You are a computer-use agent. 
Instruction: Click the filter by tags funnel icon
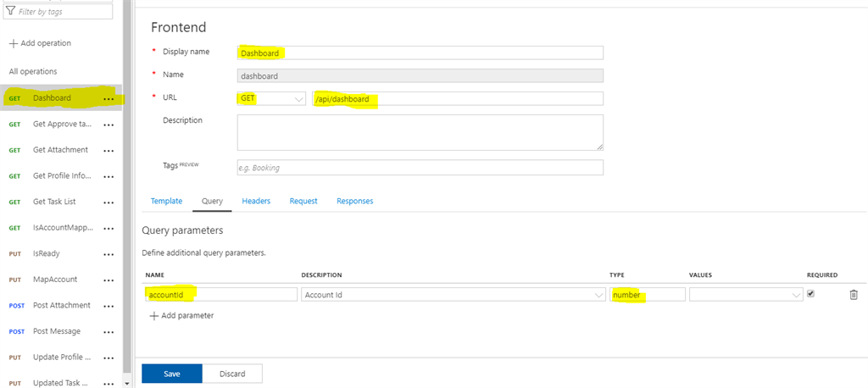click(x=10, y=12)
